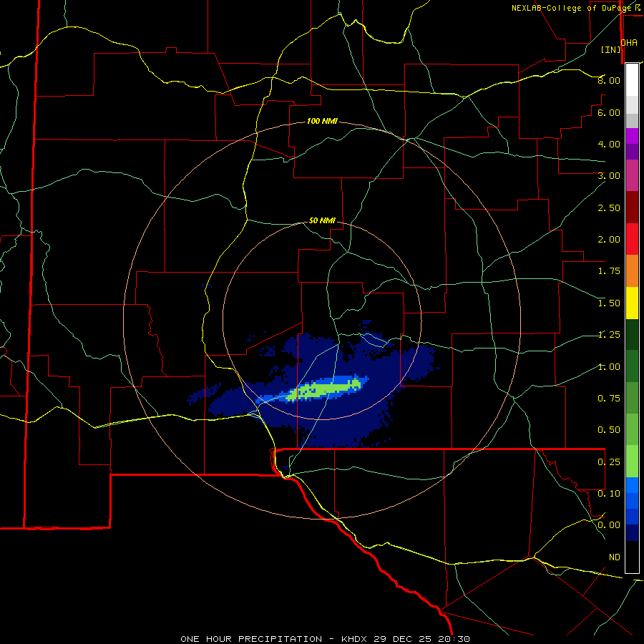
Task: Select the 0.00 legend value
Action: pos(609,525)
